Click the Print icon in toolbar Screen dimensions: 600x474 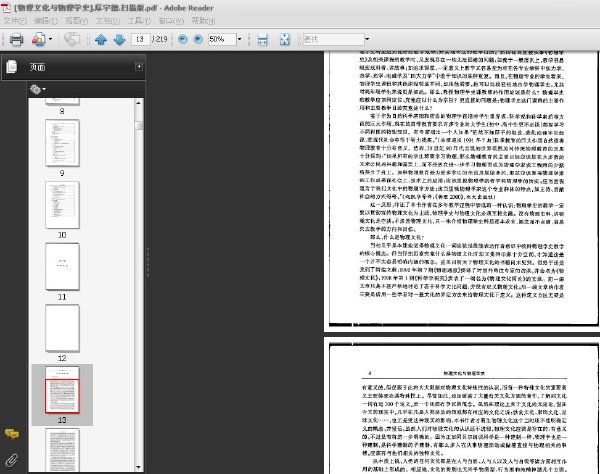pyautogui.click(x=16, y=39)
